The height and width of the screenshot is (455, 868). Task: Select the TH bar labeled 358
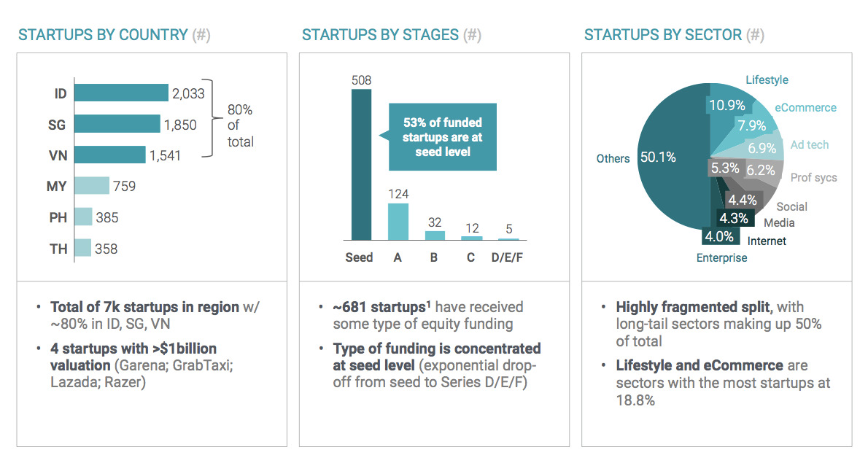point(82,248)
